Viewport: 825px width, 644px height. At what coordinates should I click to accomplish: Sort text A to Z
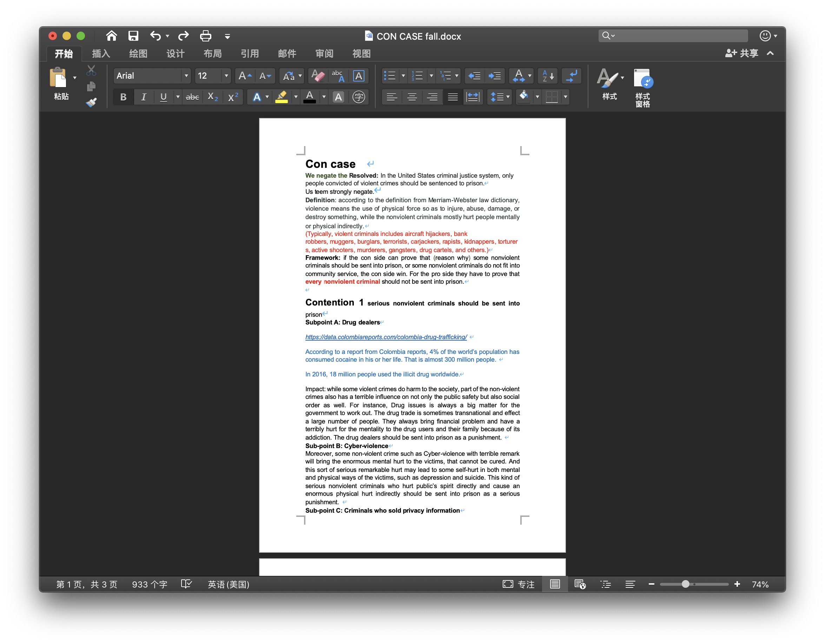(548, 76)
